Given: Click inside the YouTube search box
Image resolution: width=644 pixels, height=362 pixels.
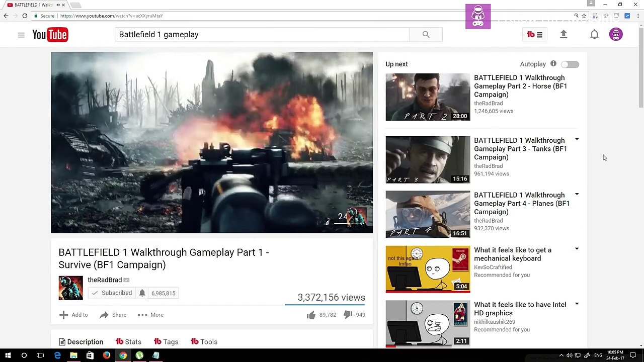Looking at the screenshot, I should 263,35.
